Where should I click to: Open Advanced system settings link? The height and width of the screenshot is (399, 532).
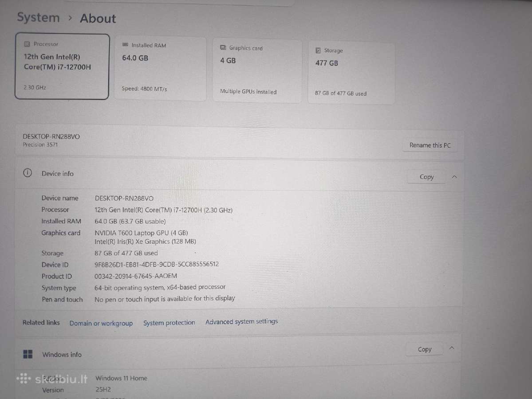coord(241,321)
